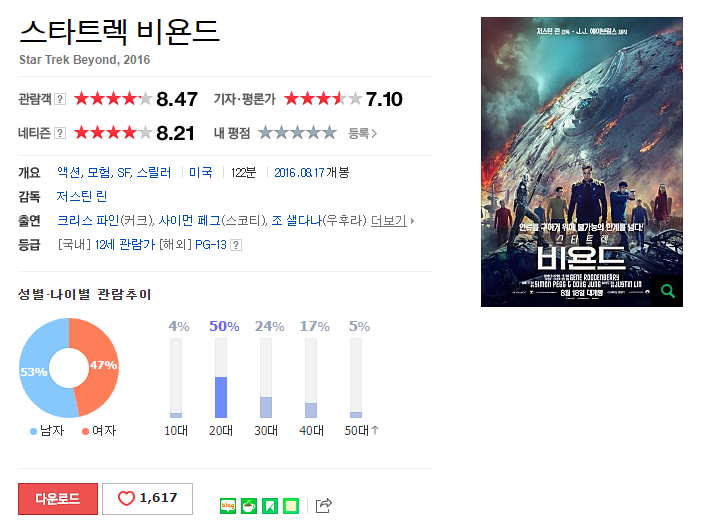709x529 pixels.
Task: Share to Naver Cafe cup icon
Action: point(249,505)
